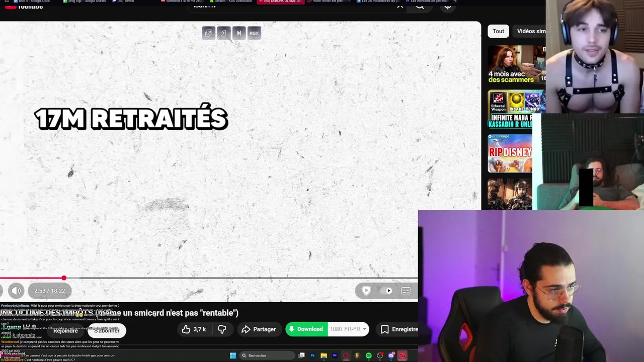Click the Rechercher taskbar search box
Screen dimensions: 644x362
pos(267,355)
